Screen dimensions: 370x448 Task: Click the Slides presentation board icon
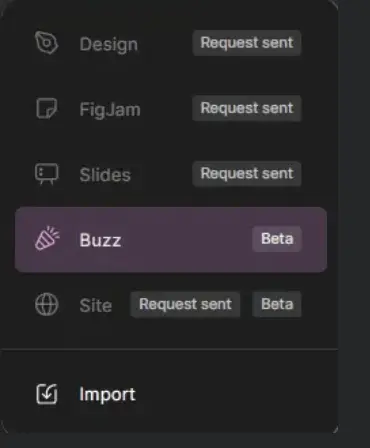point(47,174)
